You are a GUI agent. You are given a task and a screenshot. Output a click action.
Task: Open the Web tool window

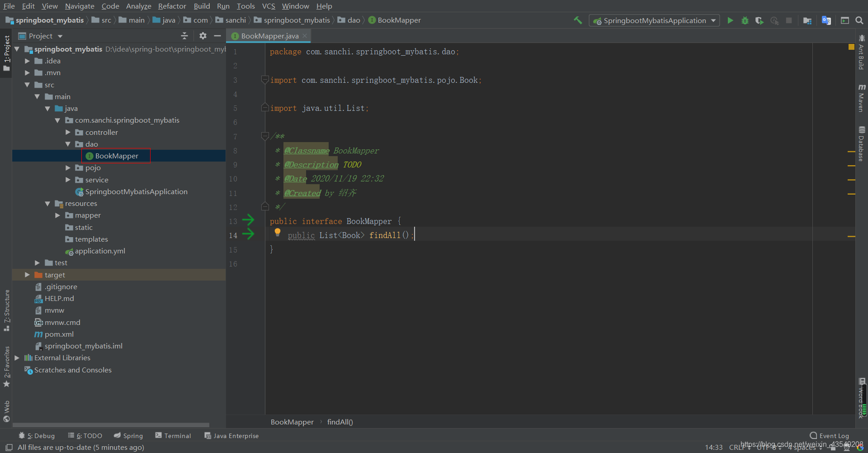point(6,411)
